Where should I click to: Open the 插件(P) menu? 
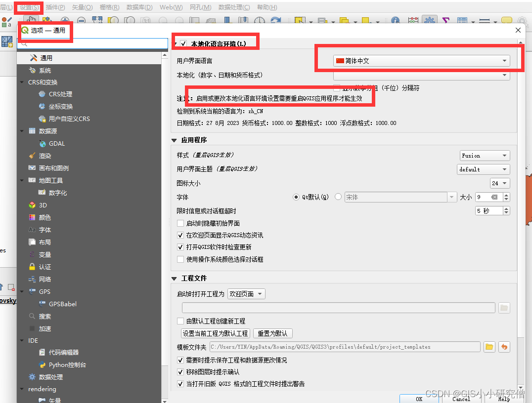55,7
